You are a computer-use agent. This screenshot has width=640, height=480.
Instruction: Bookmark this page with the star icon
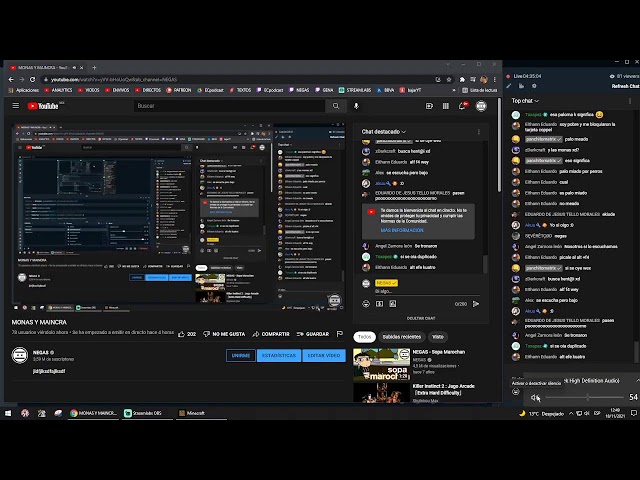pos(449,80)
